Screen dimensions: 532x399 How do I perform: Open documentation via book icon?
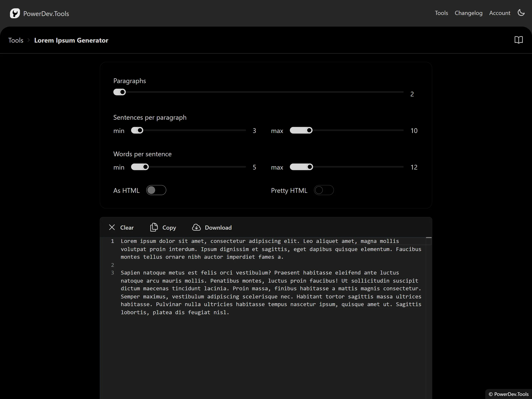(x=518, y=40)
